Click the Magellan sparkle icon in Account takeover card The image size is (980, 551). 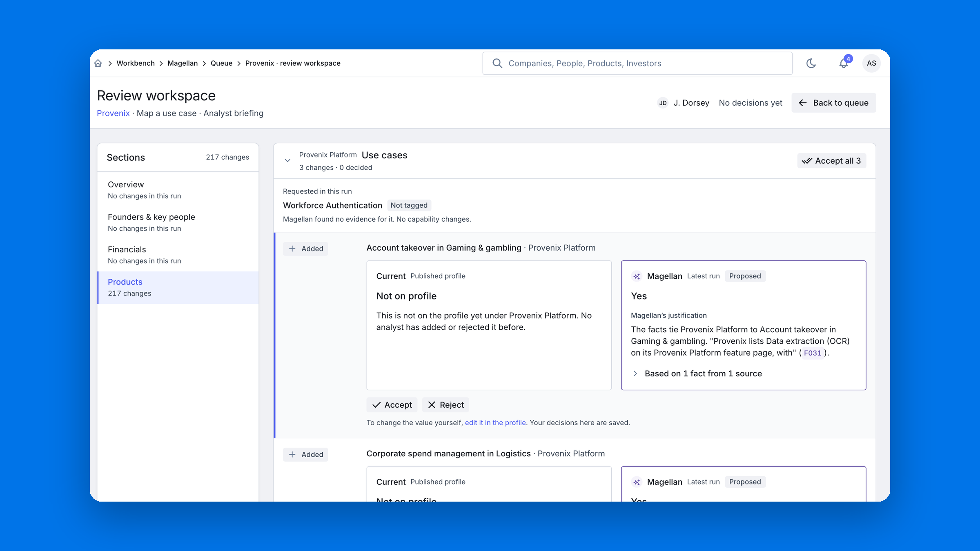(x=637, y=276)
